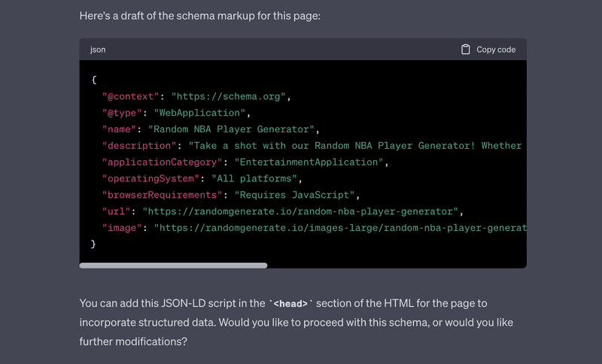The image size is (602, 364).
Task: Click the images-large image URL value
Action: point(340,228)
